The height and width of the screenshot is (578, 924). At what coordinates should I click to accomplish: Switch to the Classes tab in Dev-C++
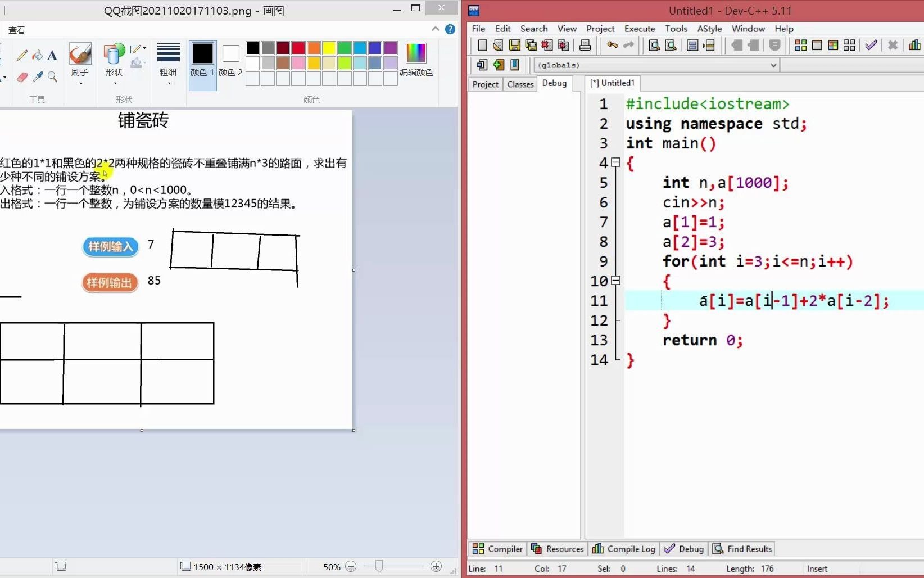click(519, 84)
